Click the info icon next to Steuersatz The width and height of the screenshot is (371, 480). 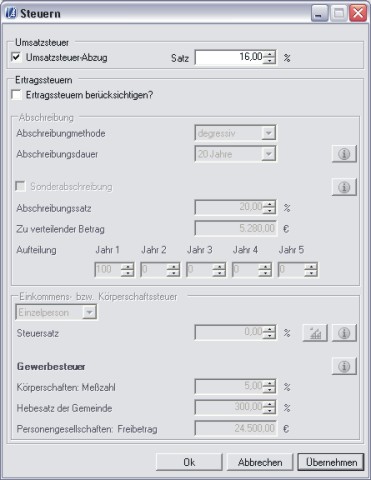click(x=344, y=333)
